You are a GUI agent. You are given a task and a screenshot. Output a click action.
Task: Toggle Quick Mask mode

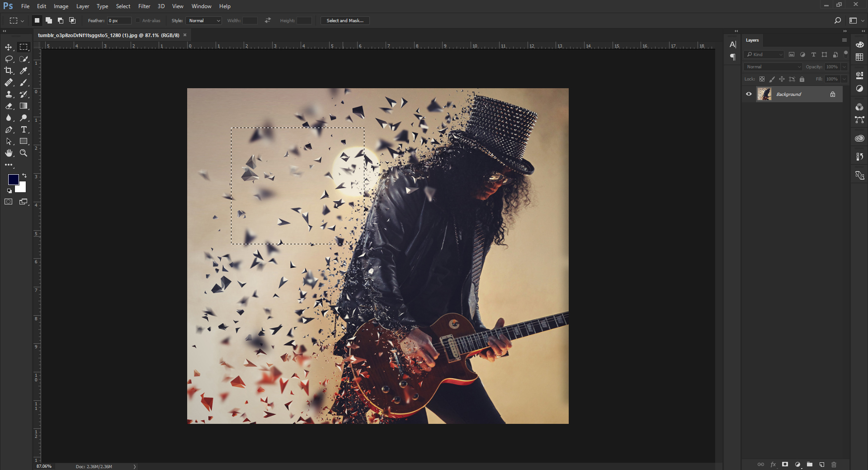(9, 202)
